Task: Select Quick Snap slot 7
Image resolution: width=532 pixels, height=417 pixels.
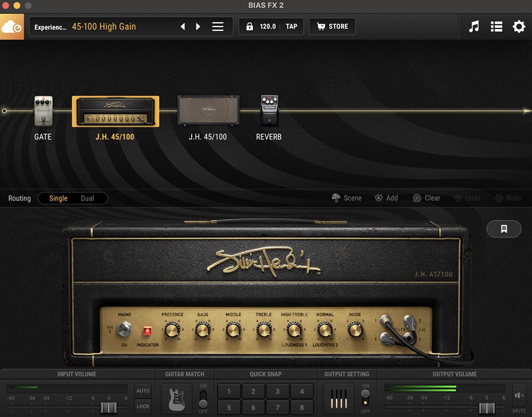Action: point(278,407)
